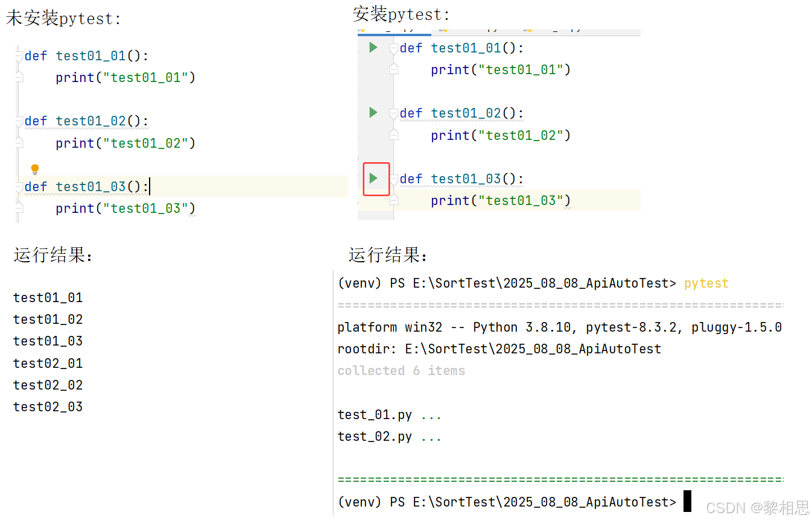Click the terminal block cursor at the prompt
The height and width of the screenshot is (521, 812).
pyautogui.click(x=687, y=501)
